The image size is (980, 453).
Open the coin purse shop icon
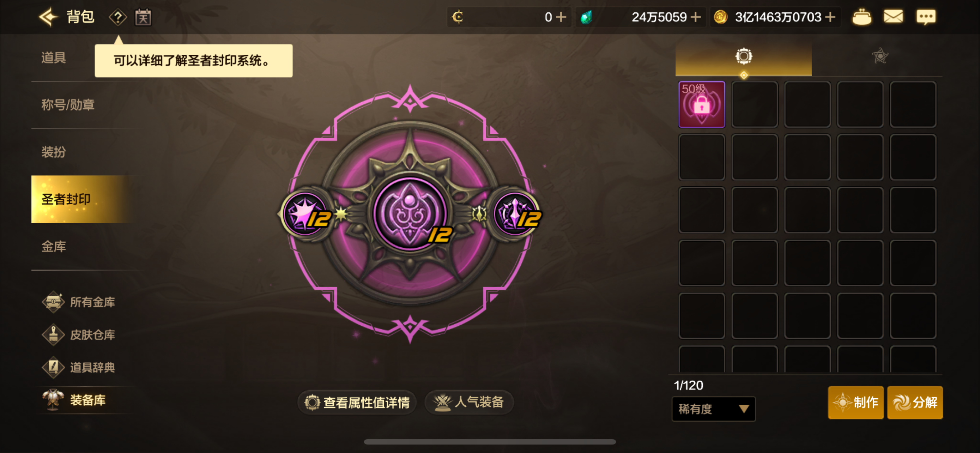(861, 17)
